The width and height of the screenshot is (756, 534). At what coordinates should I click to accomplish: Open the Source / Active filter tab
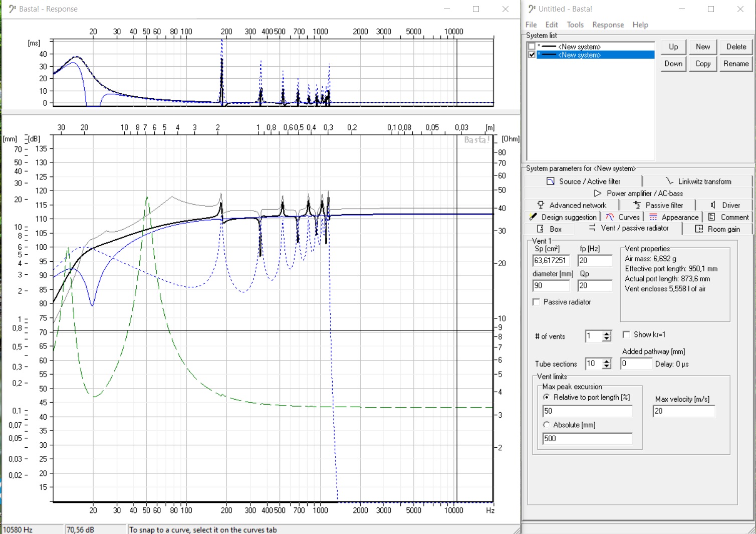[x=583, y=182]
